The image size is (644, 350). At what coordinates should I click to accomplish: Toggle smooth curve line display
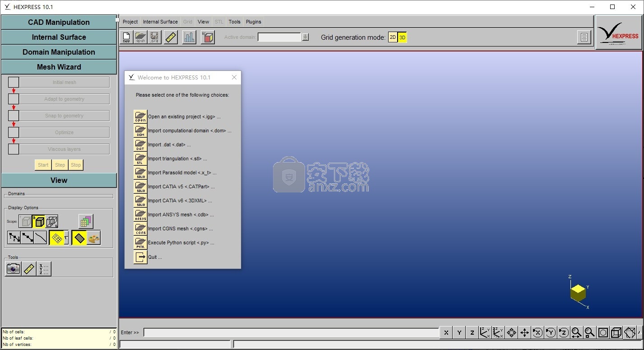point(41,238)
